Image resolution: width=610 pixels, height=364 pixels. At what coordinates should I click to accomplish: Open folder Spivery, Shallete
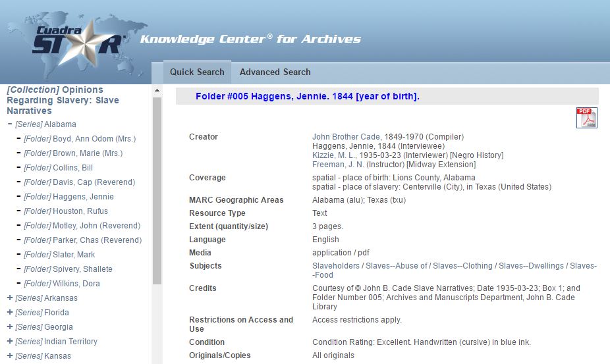click(68, 269)
